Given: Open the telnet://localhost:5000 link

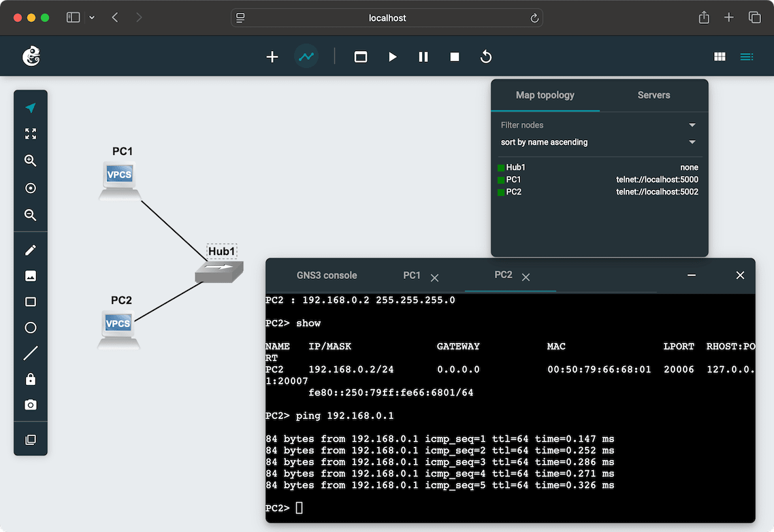Looking at the screenshot, I should (x=657, y=180).
